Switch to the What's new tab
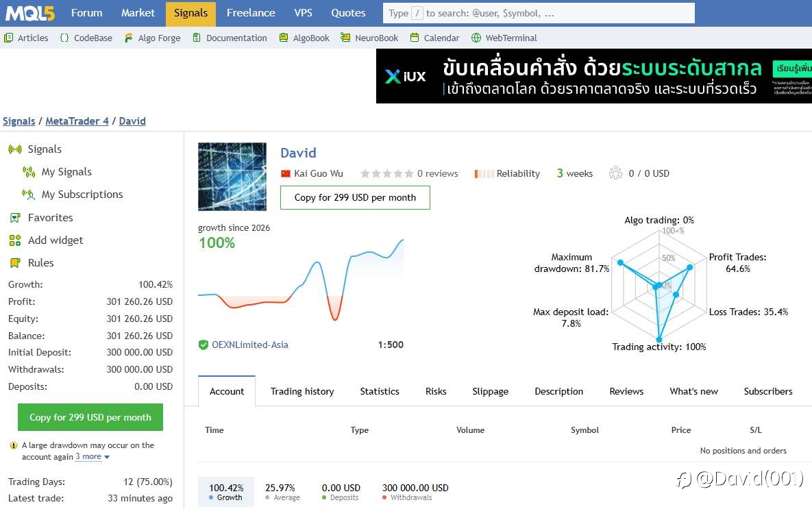Screen dimensions: 812x509 693,391
